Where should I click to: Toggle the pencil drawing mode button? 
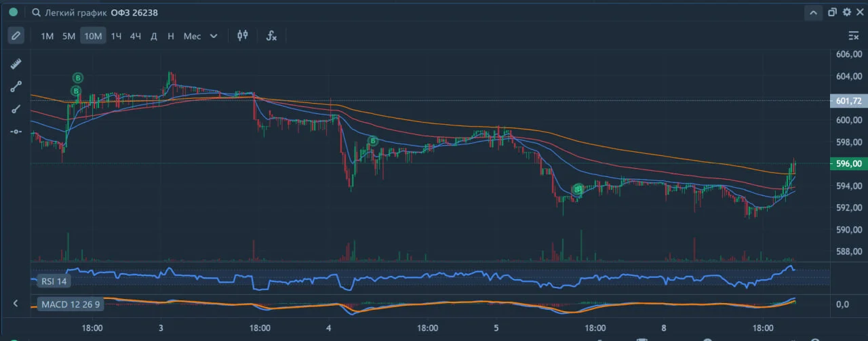point(16,35)
